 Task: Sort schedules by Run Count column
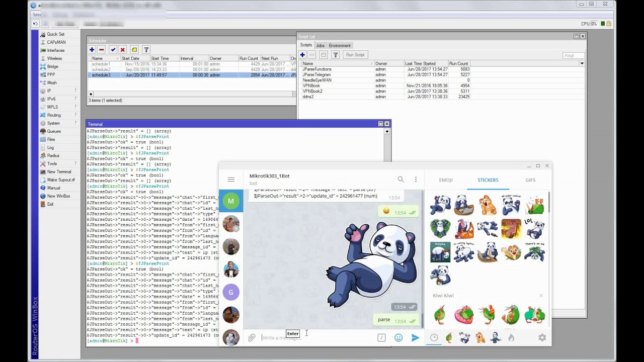click(249, 58)
